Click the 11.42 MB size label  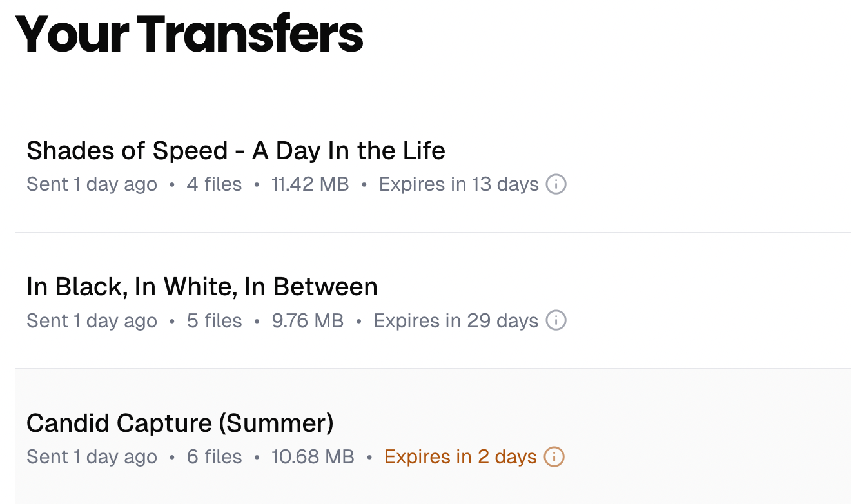(x=310, y=184)
